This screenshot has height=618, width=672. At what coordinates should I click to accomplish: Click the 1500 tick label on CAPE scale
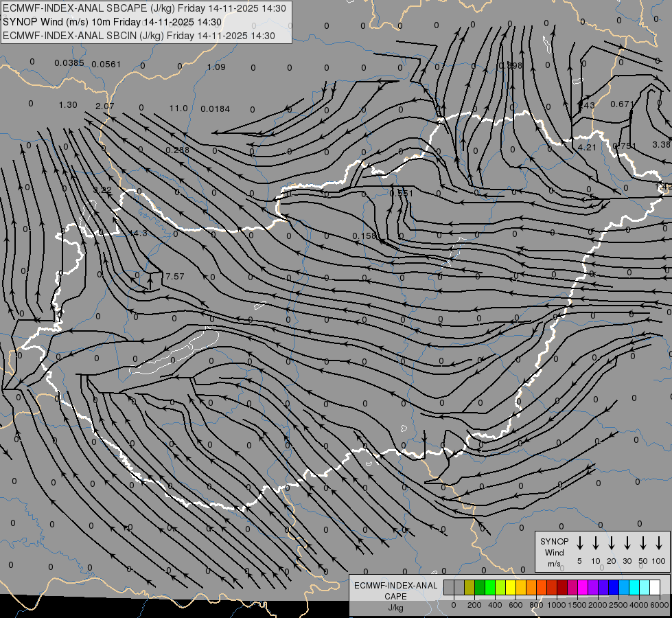tap(577, 605)
